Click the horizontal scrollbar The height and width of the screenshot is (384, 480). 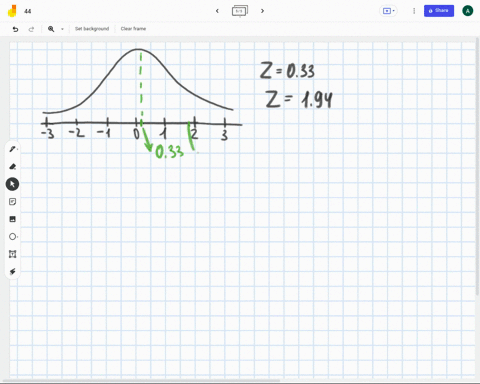point(142,380)
